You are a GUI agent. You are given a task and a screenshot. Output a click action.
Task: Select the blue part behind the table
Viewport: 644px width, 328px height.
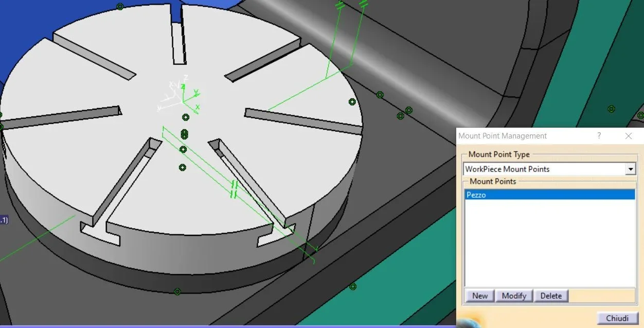[x=21, y=31]
